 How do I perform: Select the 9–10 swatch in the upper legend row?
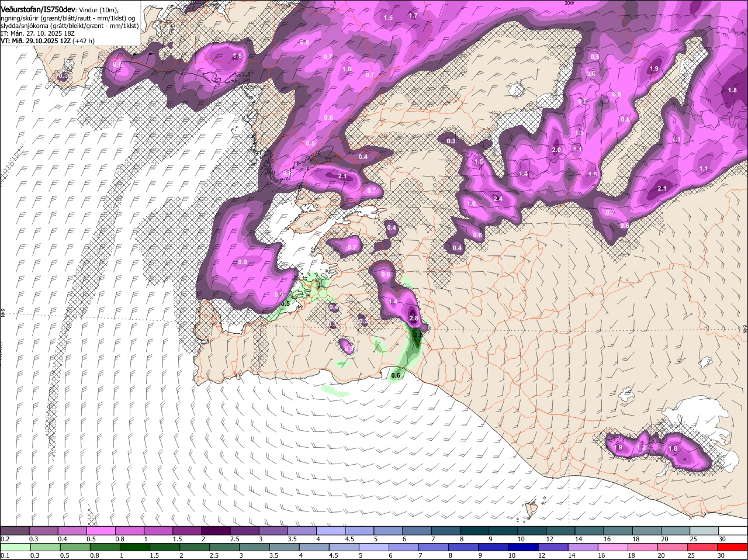504,530
